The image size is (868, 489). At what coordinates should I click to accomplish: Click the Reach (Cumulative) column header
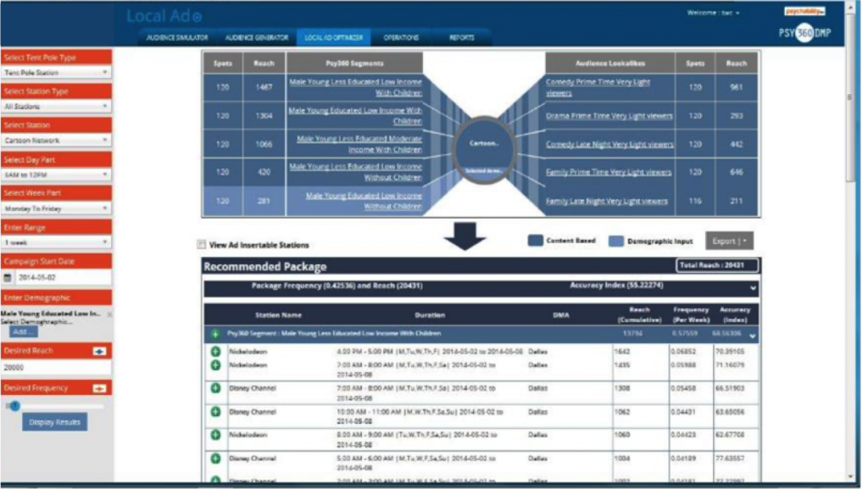(x=639, y=314)
